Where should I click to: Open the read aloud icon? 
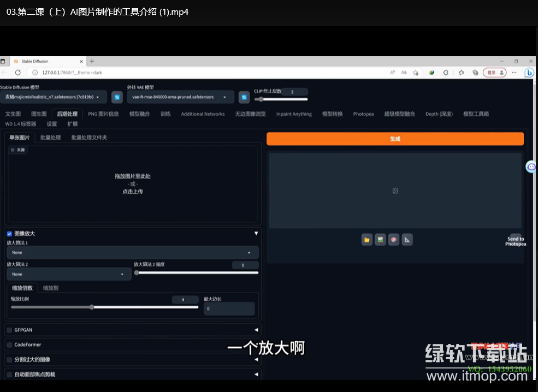click(x=393, y=73)
